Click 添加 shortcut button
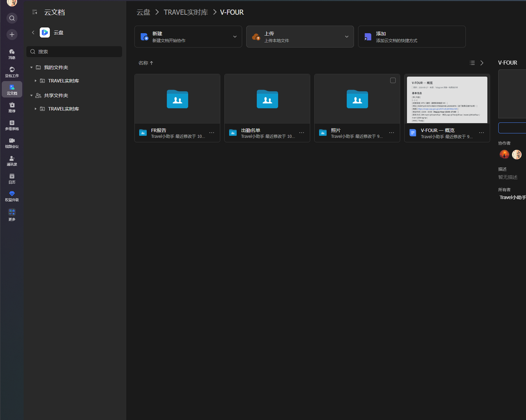 [412, 37]
